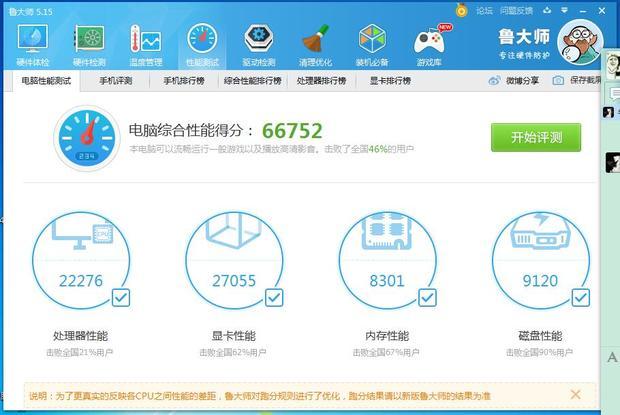Viewport: 620px width, 415px height.
Task: Click 保存截屏 save screenshot text
Action: (586, 81)
